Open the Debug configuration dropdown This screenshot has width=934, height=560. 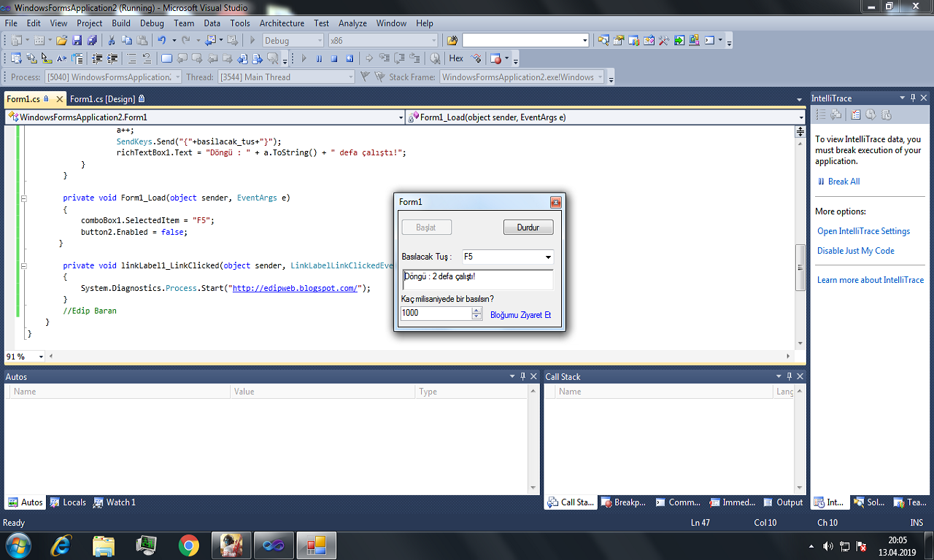pyautogui.click(x=318, y=41)
